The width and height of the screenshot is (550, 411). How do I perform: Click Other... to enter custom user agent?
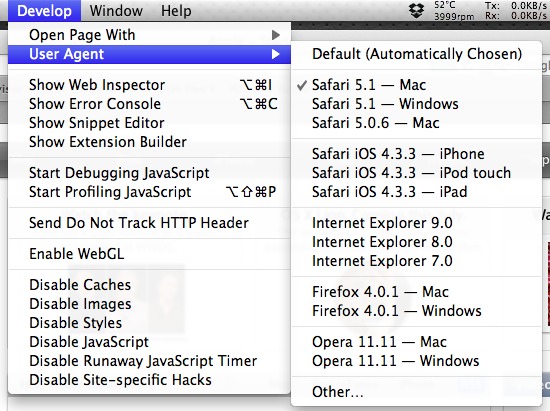coord(416,392)
